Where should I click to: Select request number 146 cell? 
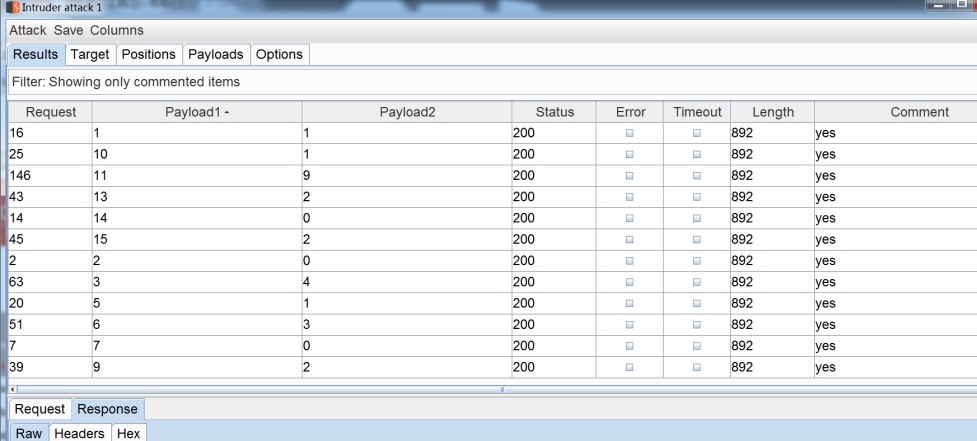[x=50, y=176]
